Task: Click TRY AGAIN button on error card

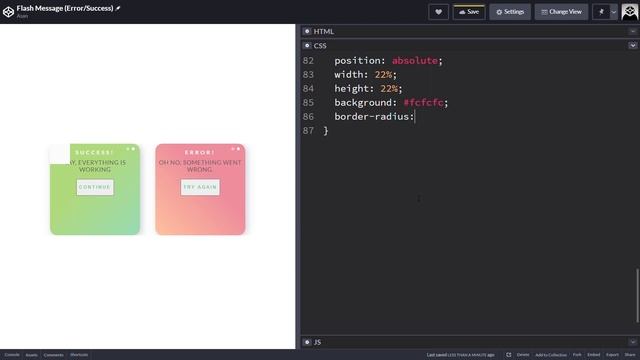Action: (x=200, y=187)
